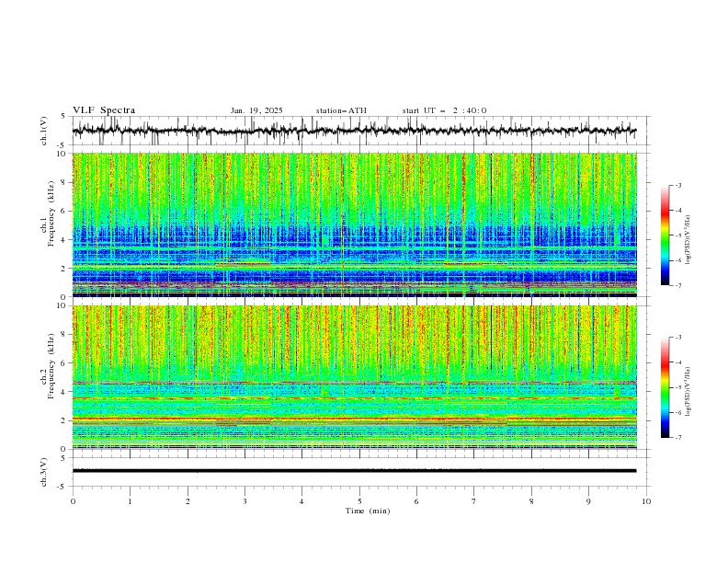Viewport: 728px width, 563px height.
Task: Click the "ch.3(V)" axis label
Action: point(44,472)
